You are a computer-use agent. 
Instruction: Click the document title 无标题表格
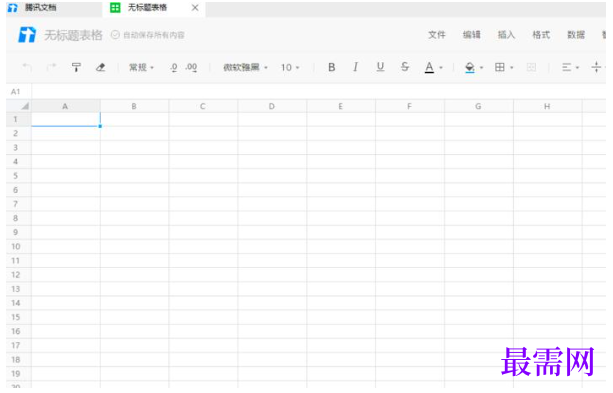pyautogui.click(x=73, y=35)
